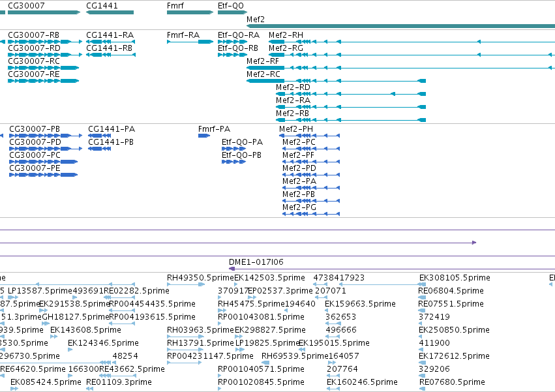Select transcript CG30007-RB
This screenshot has height=392, width=555.
click(x=45, y=42)
